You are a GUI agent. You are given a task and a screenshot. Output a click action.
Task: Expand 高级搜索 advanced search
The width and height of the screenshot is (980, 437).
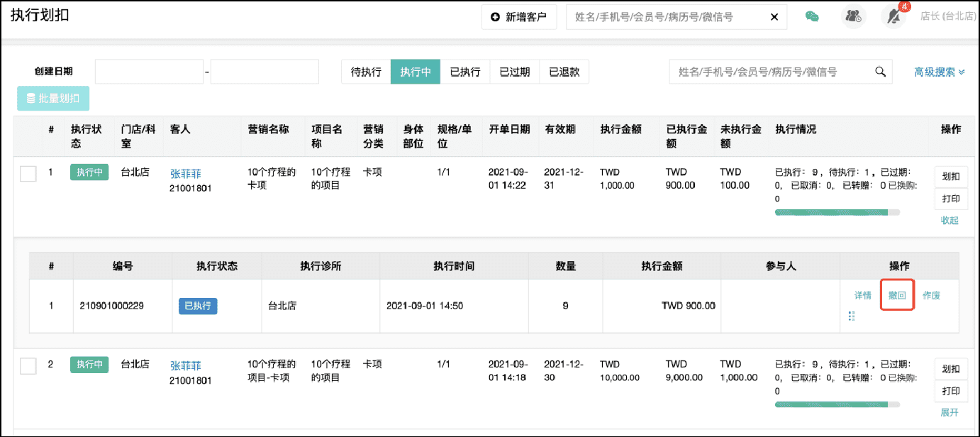click(x=939, y=72)
